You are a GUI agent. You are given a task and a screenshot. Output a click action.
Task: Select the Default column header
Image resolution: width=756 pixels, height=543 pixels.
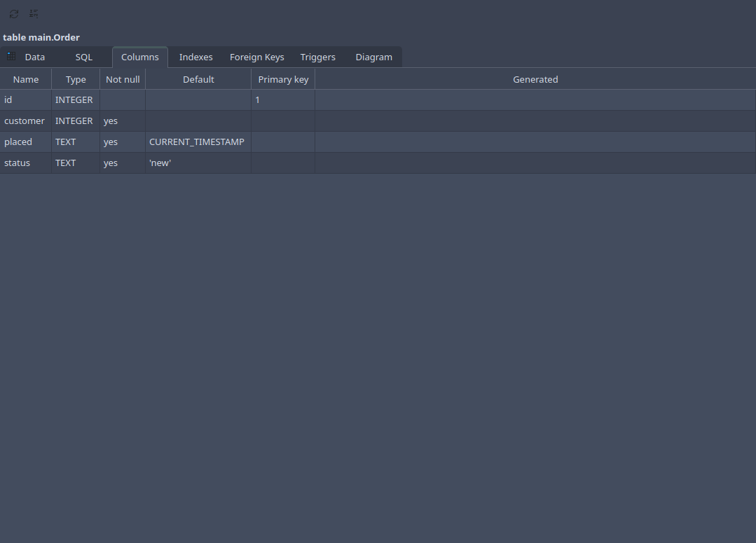coord(198,80)
